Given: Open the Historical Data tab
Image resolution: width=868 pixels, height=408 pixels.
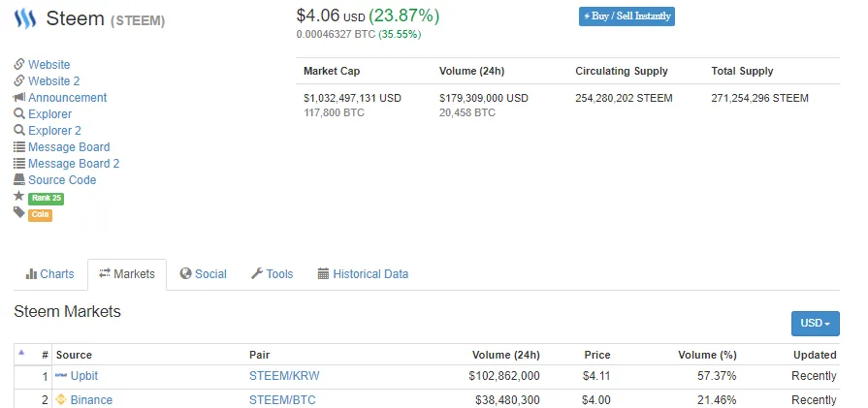Looking at the screenshot, I should pos(363,274).
